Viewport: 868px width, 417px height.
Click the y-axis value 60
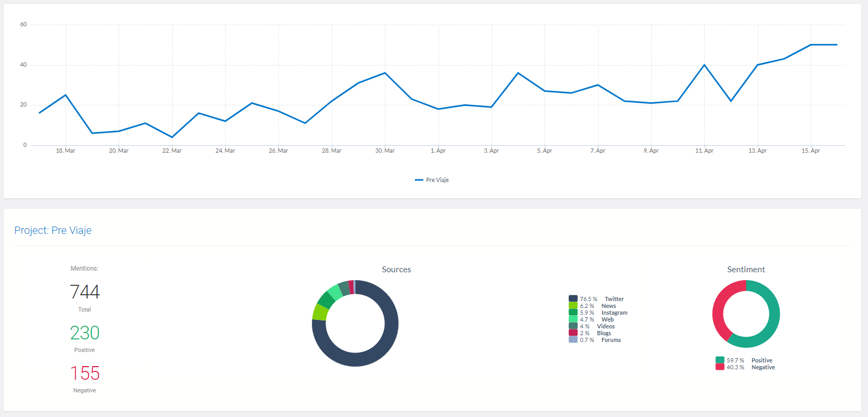(x=23, y=24)
